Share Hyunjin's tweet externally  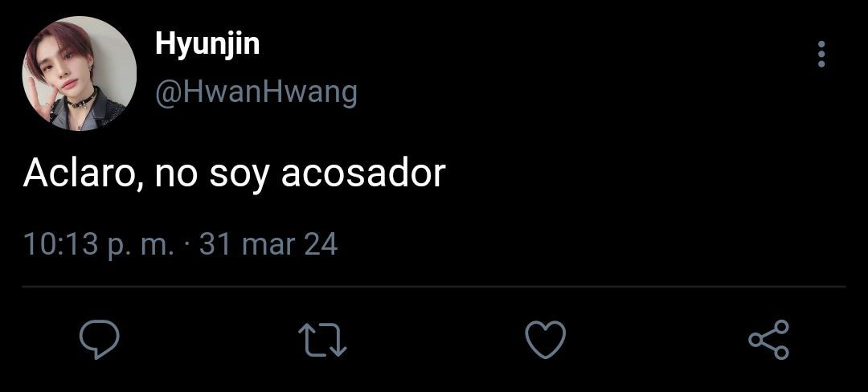(x=768, y=340)
